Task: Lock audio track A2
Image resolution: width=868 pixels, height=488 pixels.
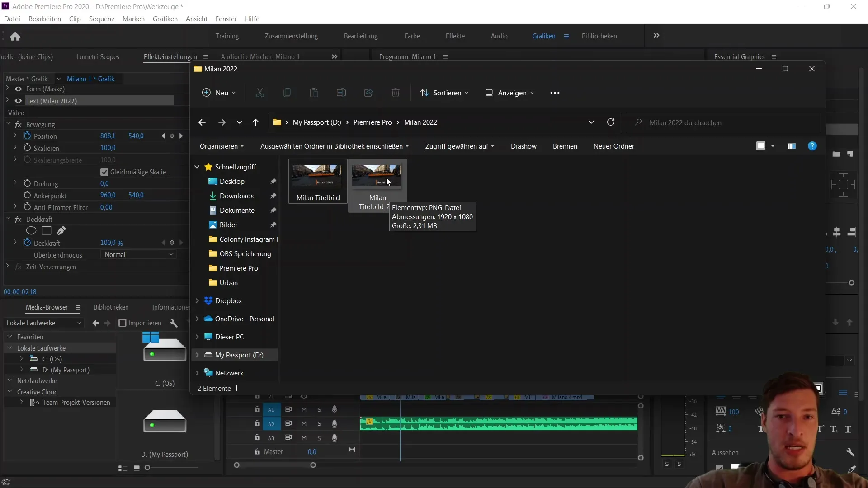Action: click(x=257, y=423)
